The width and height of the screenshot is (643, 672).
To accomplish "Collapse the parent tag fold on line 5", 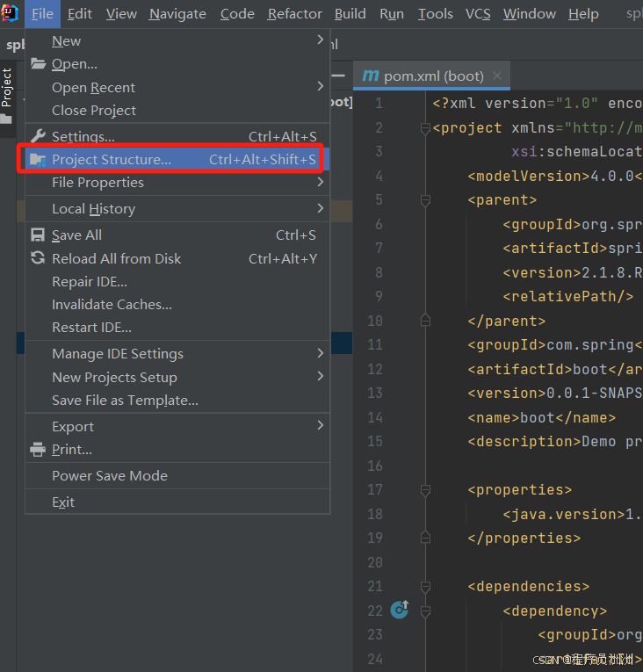I will (x=425, y=200).
